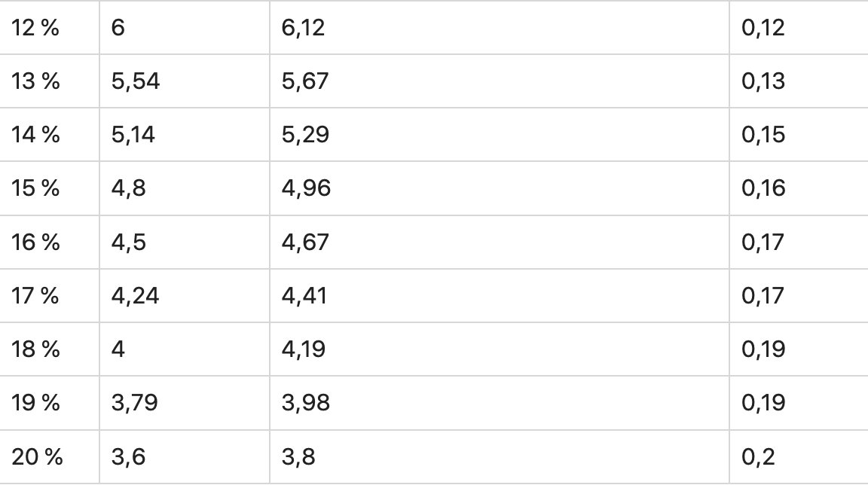This screenshot has height=485, width=868.
Task: Click the 0,12 cell
Action: tap(763, 28)
